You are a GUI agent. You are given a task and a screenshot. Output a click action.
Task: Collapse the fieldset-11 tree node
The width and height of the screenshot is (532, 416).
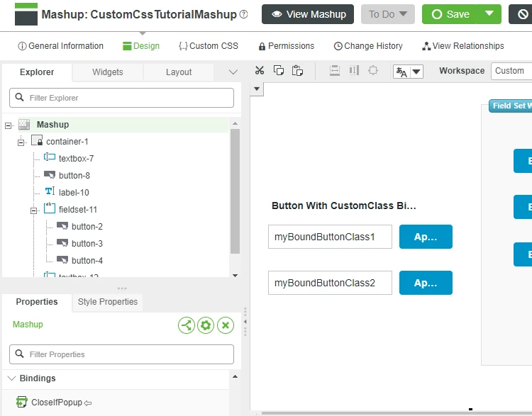tap(33, 211)
